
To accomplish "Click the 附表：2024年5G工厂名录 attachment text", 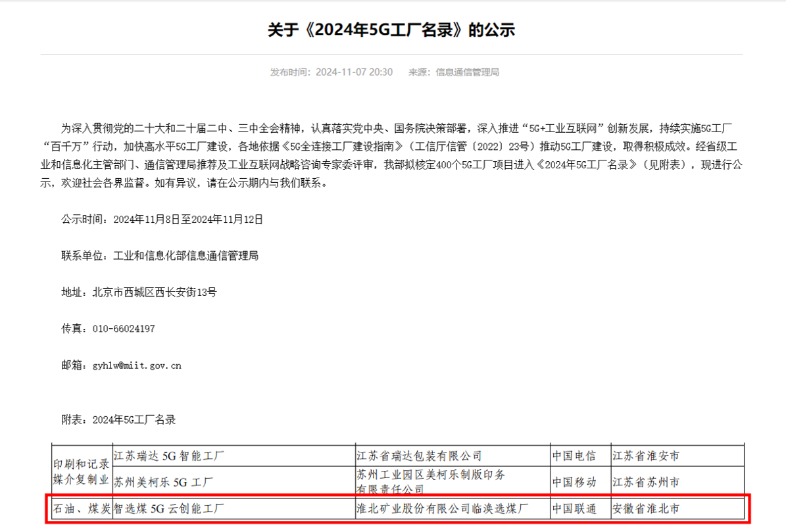I will point(118,419).
